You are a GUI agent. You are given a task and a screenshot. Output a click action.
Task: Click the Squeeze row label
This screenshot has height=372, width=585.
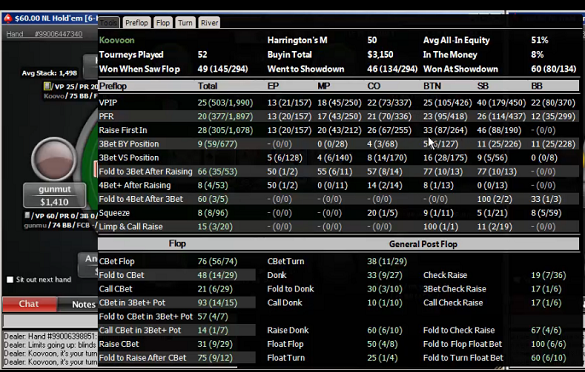click(x=114, y=213)
